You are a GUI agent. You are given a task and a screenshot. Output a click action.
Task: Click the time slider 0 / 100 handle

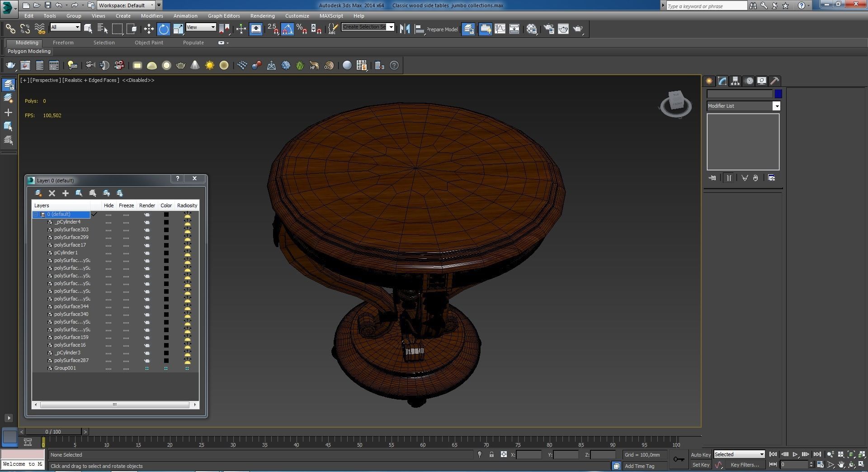click(x=53, y=432)
